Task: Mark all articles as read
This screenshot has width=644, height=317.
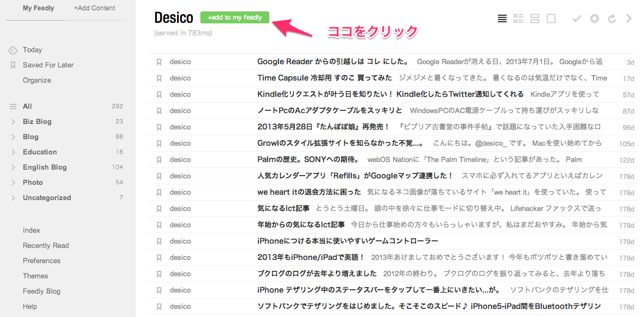Action: tap(576, 18)
